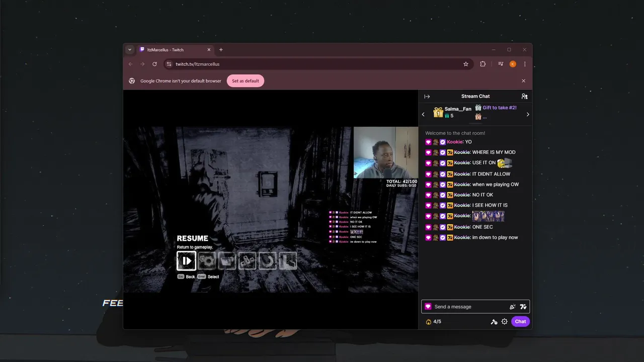Click verified badge on Kookie's YO message
This screenshot has height=362, width=644.
pos(443,142)
